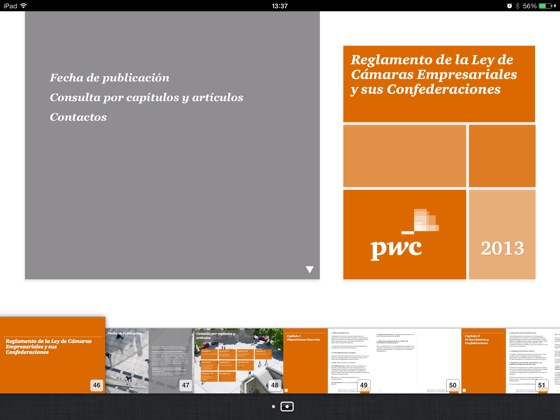Select page thumbnail number 48
The image size is (560, 420).
click(x=238, y=361)
